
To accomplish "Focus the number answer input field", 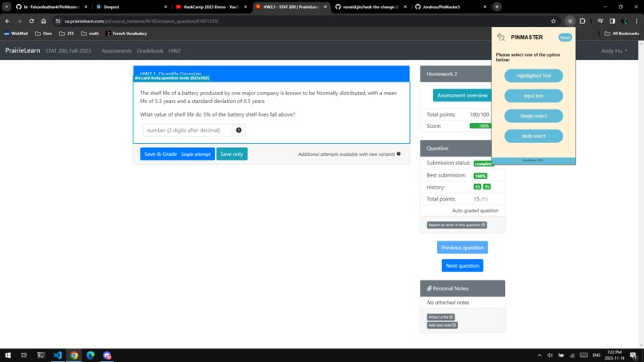I will [x=187, y=130].
